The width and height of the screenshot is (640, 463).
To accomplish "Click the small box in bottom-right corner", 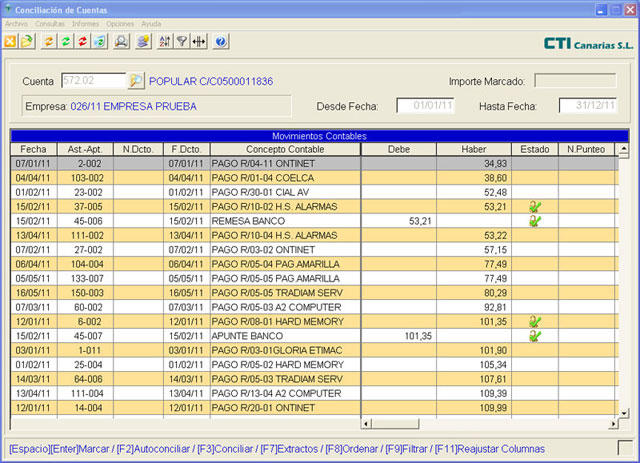I will click(625, 447).
